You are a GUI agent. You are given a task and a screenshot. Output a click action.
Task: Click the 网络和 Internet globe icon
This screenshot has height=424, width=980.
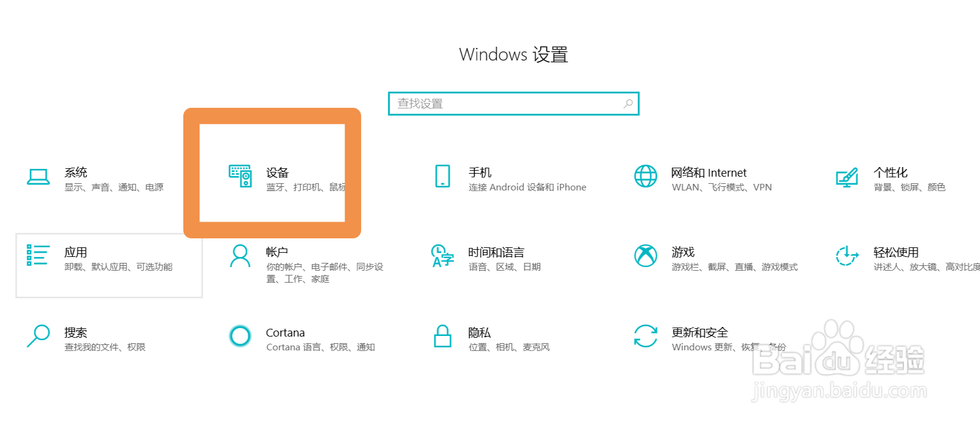coord(646,176)
